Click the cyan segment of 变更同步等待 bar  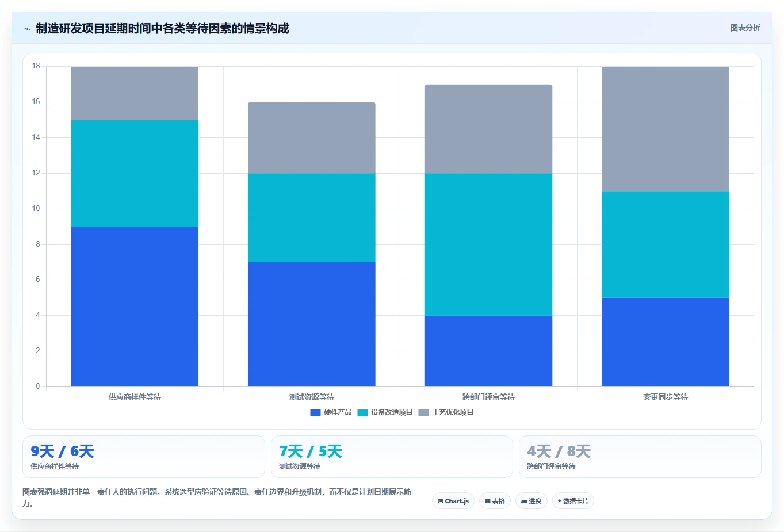(666, 244)
